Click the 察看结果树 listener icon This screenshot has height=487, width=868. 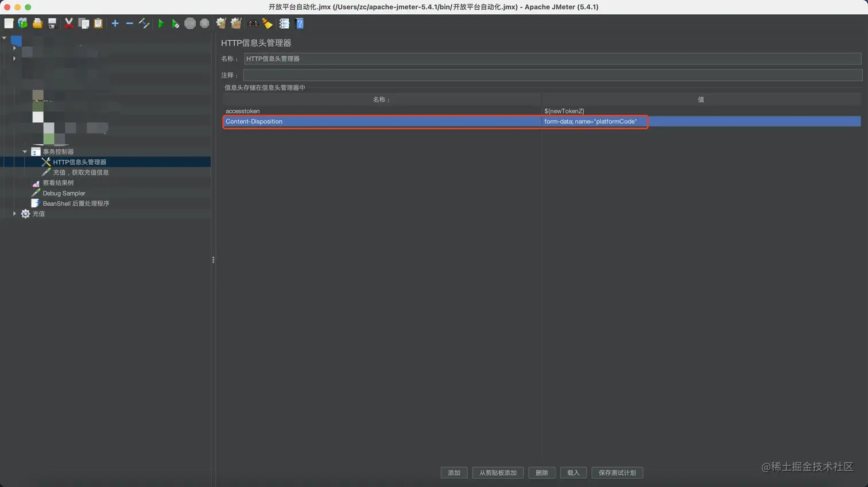click(36, 183)
